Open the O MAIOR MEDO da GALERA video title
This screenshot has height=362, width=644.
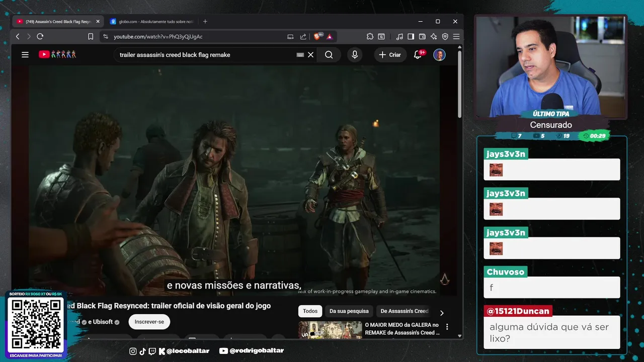(x=403, y=329)
